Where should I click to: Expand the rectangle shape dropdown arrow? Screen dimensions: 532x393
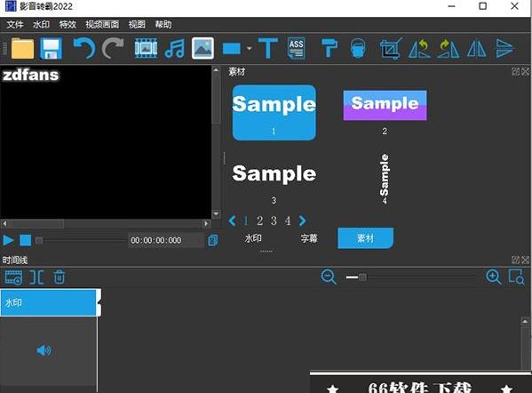tap(249, 49)
